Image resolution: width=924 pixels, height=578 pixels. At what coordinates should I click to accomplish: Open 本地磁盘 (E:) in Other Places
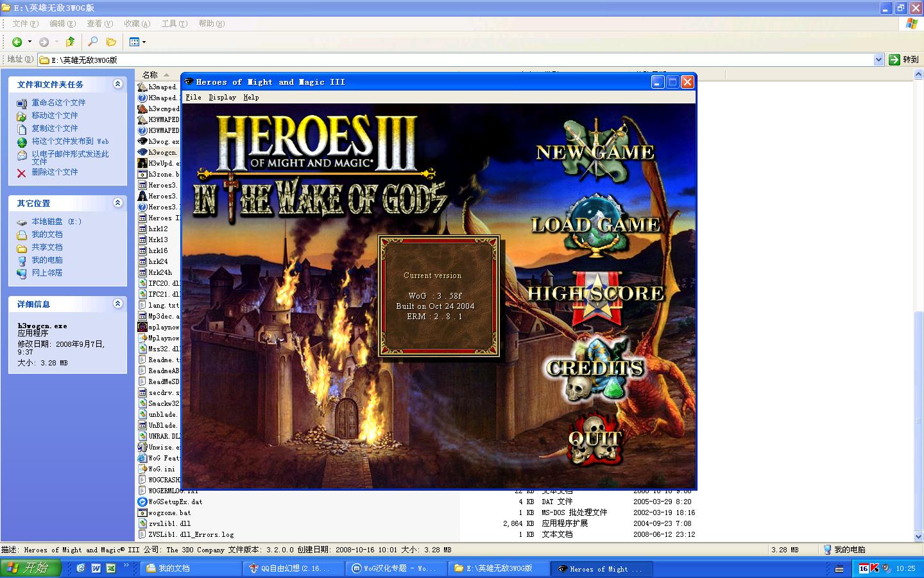point(56,222)
